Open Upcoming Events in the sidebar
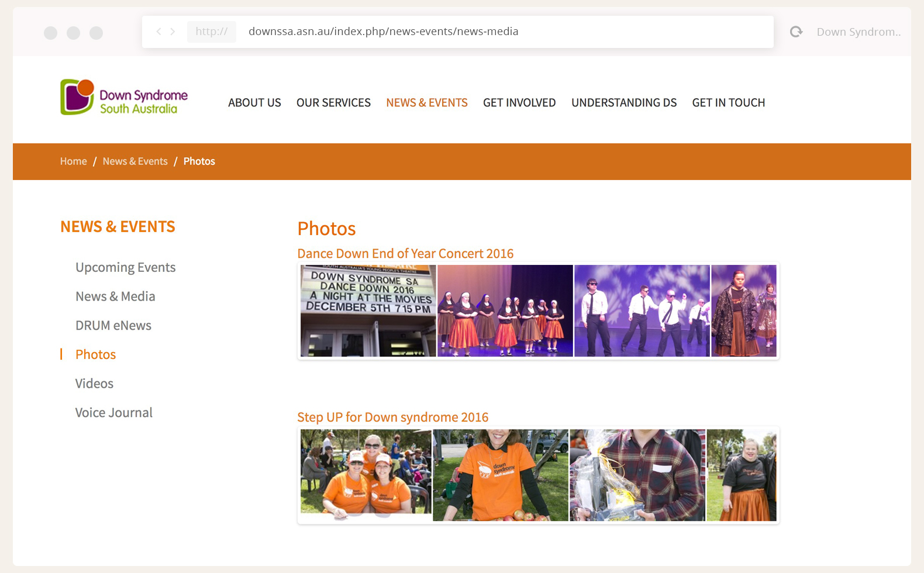This screenshot has height=573, width=924. [125, 267]
